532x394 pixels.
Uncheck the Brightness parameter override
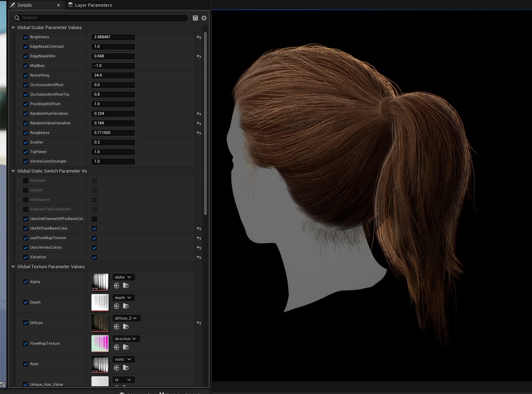point(25,37)
